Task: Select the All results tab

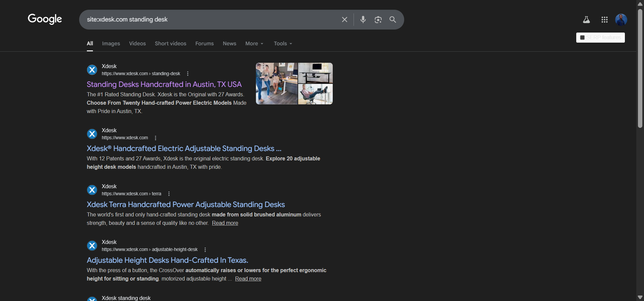Action: click(x=90, y=44)
